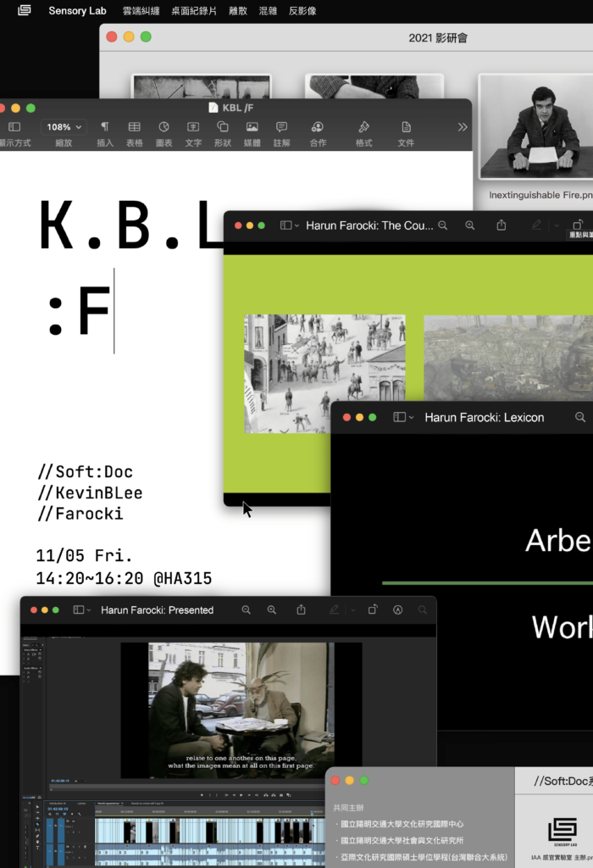Toggle sidebar in Harun Farocki: Presented window
The image size is (593, 868).
tap(79, 609)
